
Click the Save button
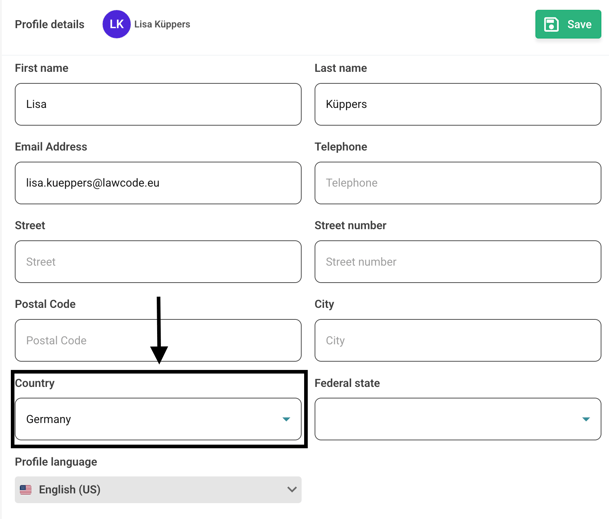pyautogui.click(x=568, y=24)
